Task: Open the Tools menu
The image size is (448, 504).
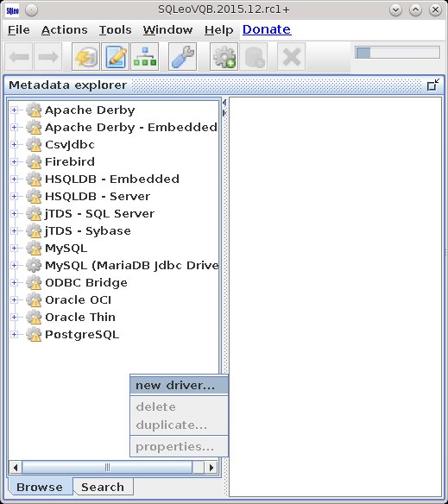Action: pos(115,30)
